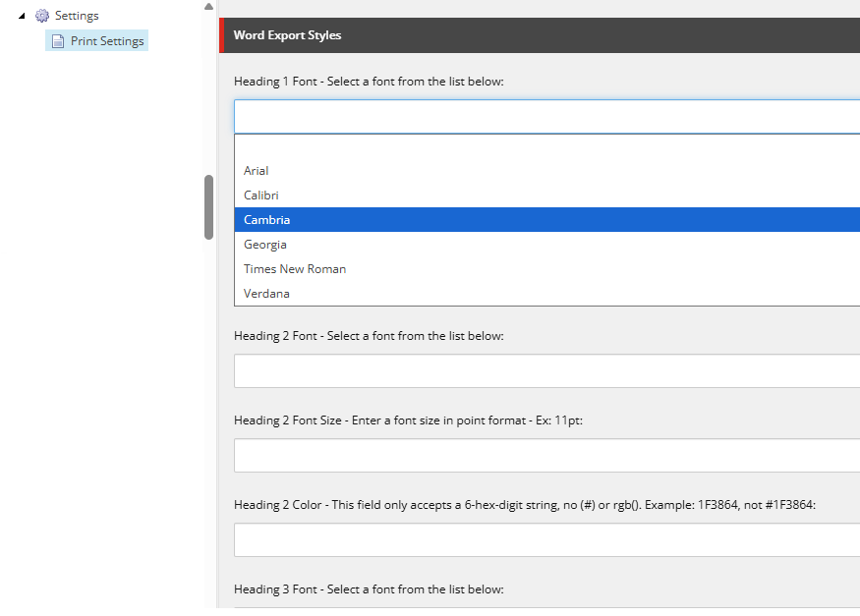Pick Georgia from the font list
The height and width of the screenshot is (616, 860).
[x=546, y=245]
